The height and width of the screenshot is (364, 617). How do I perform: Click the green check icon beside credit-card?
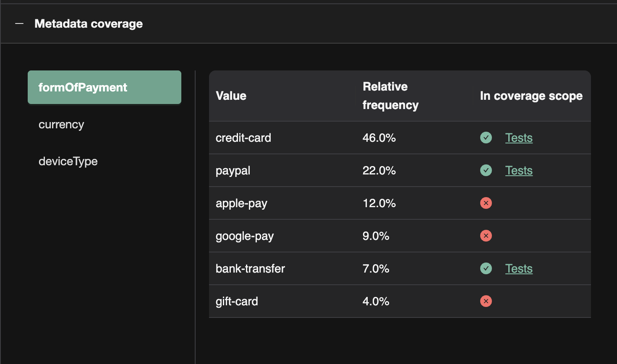pyautogui.click(x=486, y=138)
